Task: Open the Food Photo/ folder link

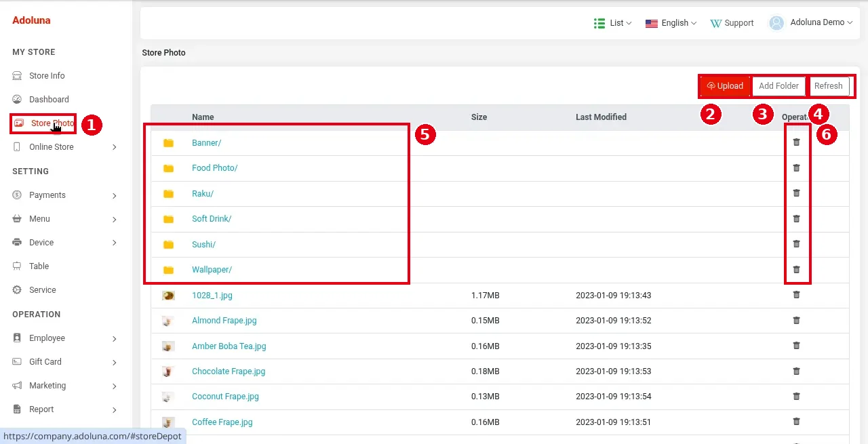Action: click(215, 168)
